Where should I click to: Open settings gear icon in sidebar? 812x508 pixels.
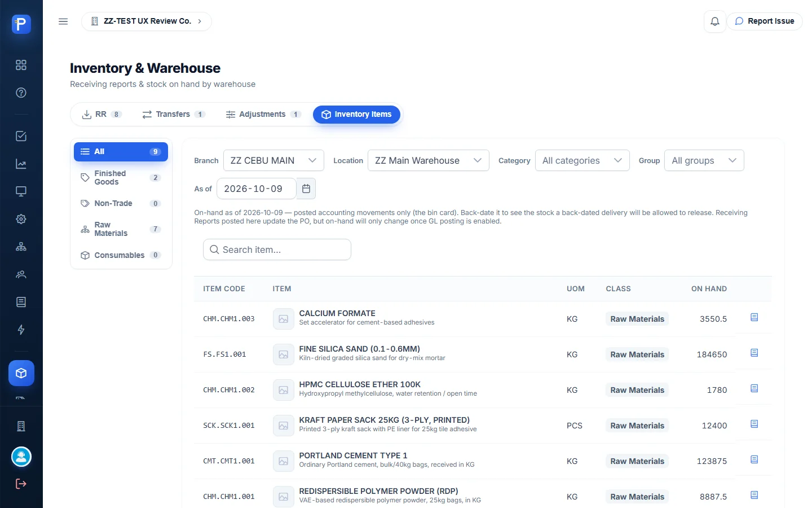tap(21, 219)
